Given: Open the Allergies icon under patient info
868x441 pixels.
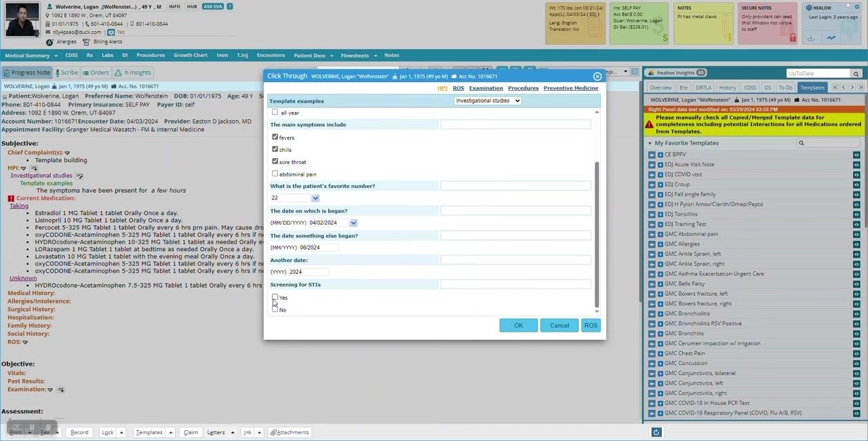Looking at the screenshot, I should coord(50,42).
